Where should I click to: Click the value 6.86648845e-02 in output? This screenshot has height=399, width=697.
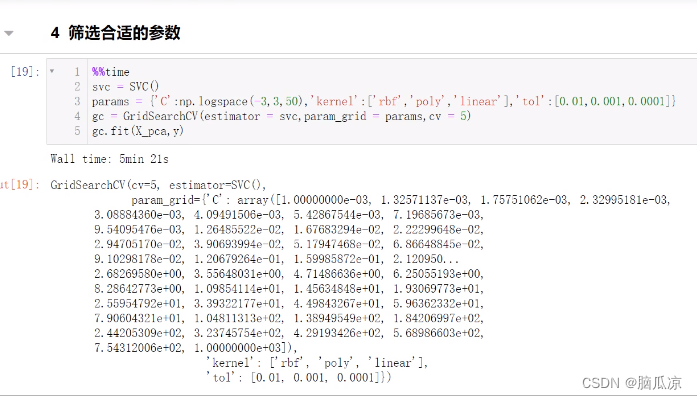click(437, 244)
